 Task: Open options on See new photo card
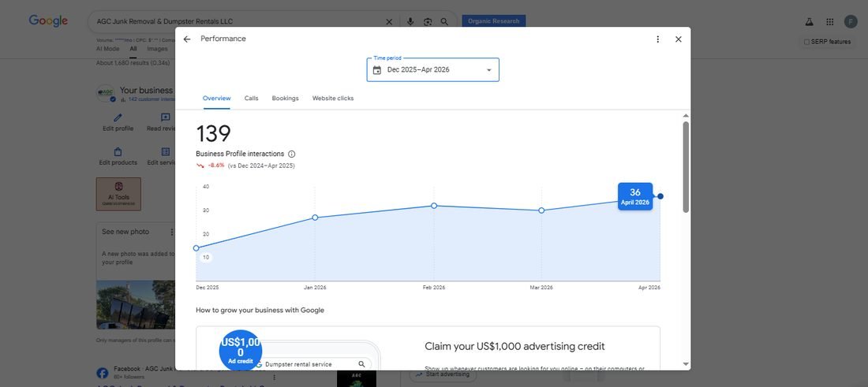tap(171, 233)
